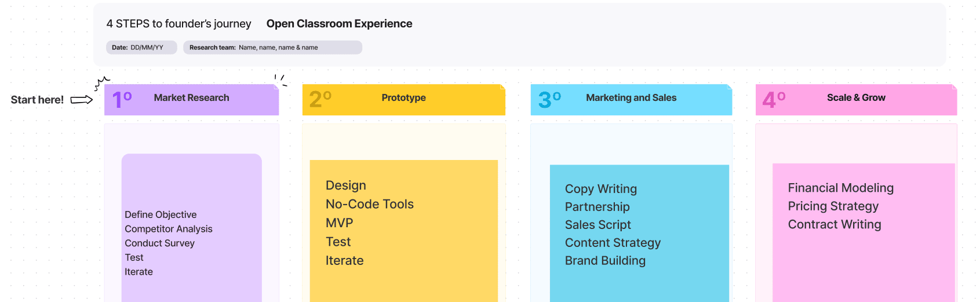
Task: Select the purple number 1 step icon
Action: [122, 99]
